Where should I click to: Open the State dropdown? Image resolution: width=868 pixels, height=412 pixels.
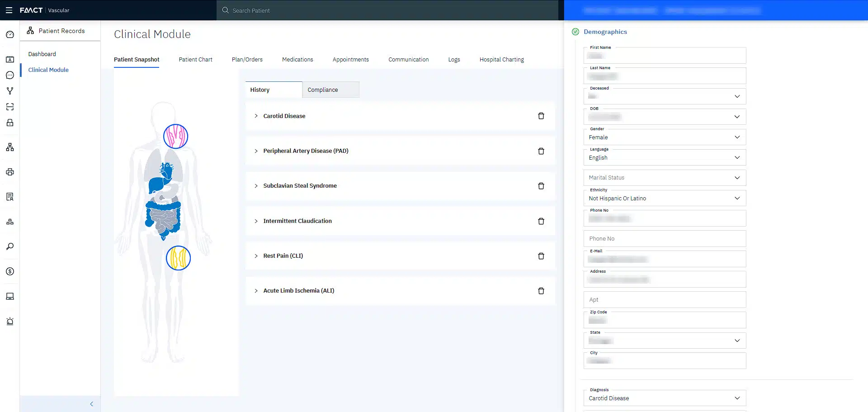[665, 341]
